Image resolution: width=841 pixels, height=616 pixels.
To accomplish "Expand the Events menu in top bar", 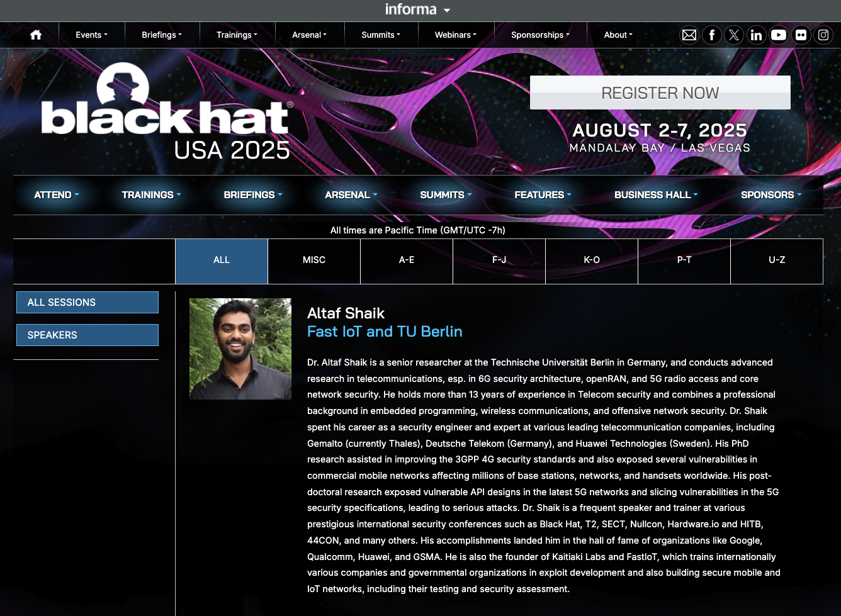I will [91, 35].
